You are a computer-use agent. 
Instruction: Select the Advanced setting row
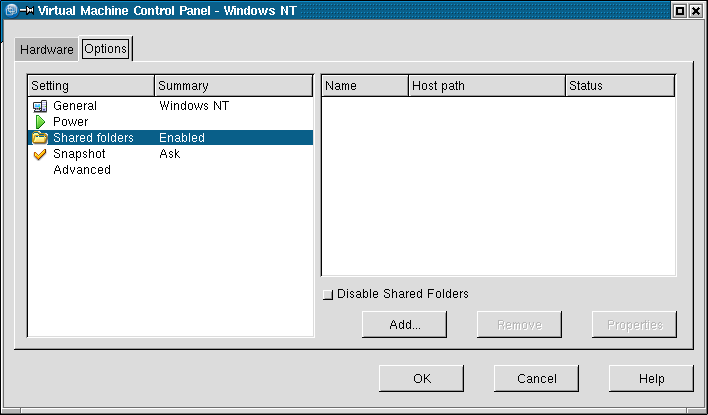(170, 170)
